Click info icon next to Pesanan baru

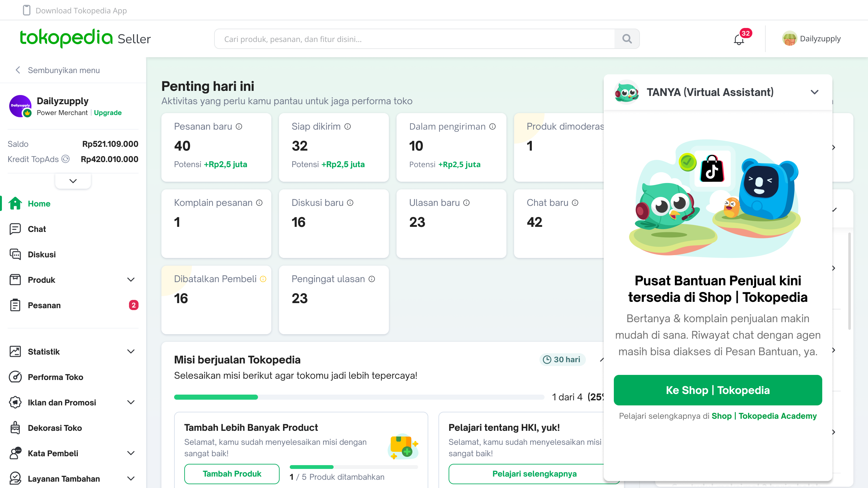(x=239, y=126)
